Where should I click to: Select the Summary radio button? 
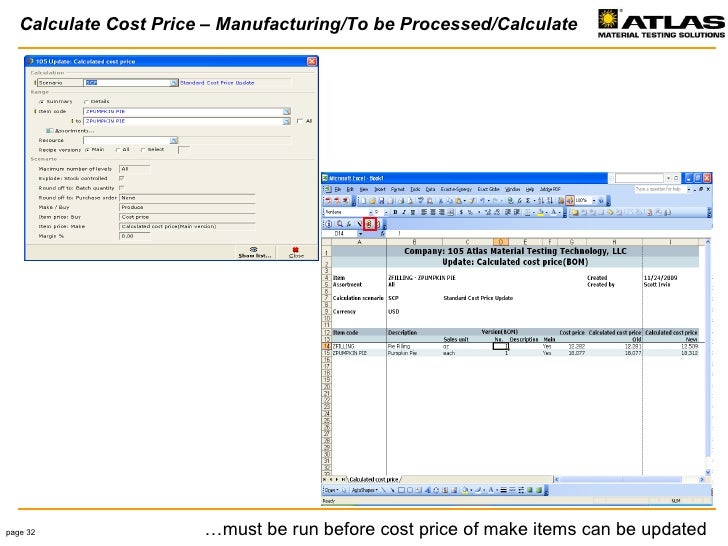(x=42, y=102)
